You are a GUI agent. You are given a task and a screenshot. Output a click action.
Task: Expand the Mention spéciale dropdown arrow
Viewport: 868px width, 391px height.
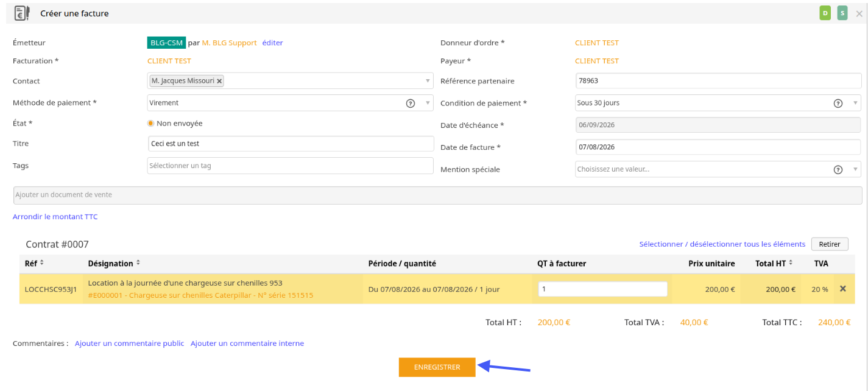tap(855, 169)
